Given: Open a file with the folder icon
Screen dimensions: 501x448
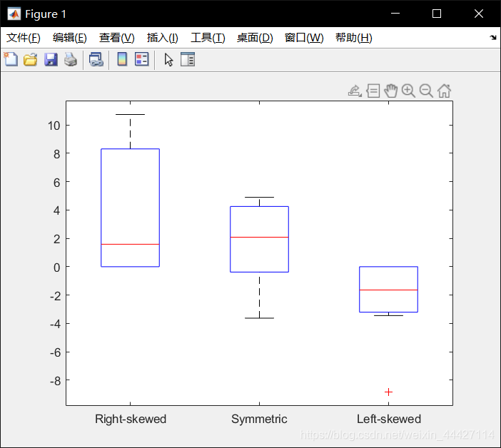Looking at the screenshot, I should tap(31, 60).
